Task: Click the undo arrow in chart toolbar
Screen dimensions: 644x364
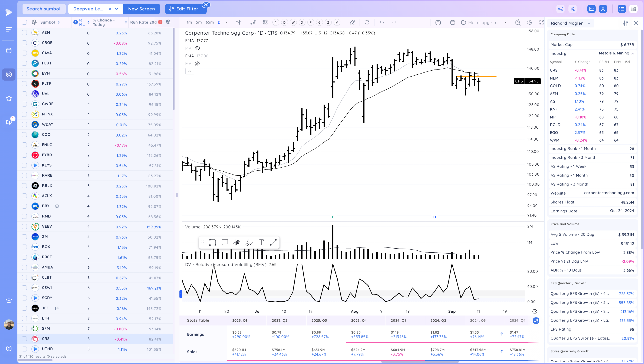Action: point(382,23)
